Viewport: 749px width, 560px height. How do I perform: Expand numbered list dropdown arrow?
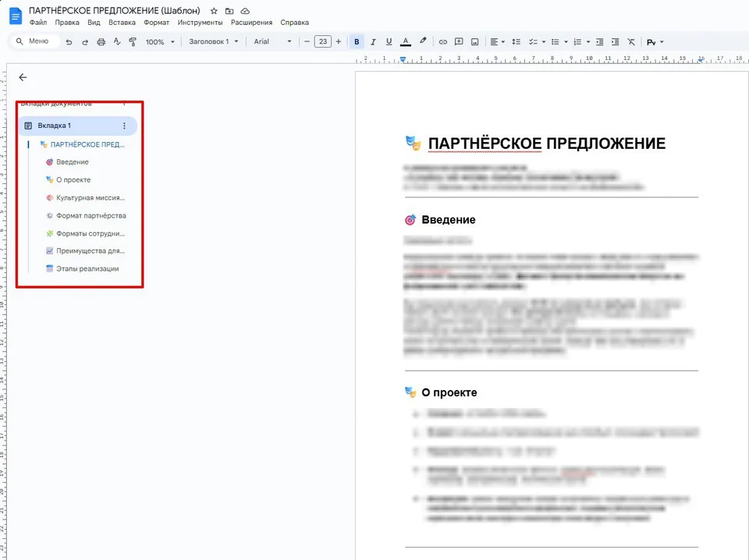tap(588, 42)
